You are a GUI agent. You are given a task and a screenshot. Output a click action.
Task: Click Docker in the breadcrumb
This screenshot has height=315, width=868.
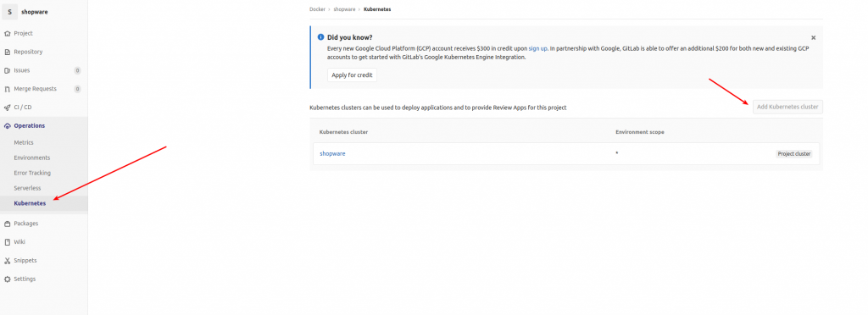[317, 9]
